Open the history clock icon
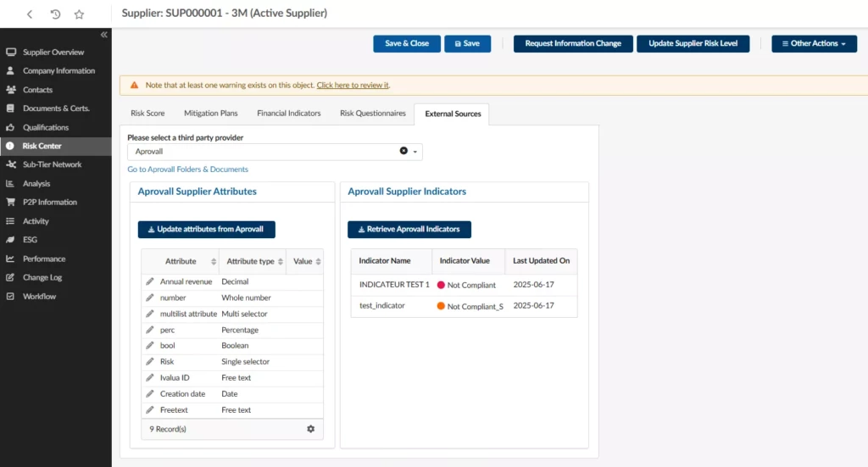The height and width of the screenshot is (467, 868). (55, 14)
